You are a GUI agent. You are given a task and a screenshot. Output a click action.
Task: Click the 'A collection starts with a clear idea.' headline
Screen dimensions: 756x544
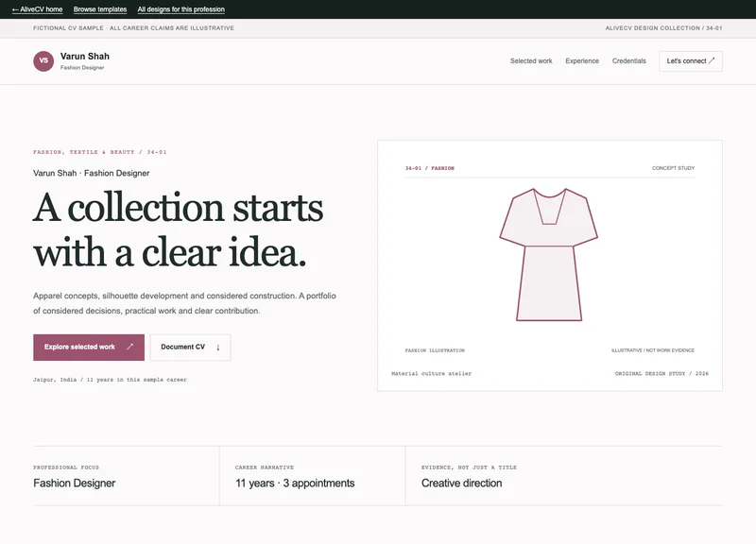point(178,229)
